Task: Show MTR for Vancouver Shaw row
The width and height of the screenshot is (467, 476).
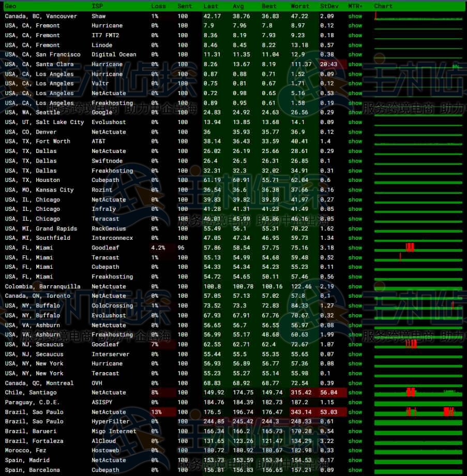Action: 355,16
